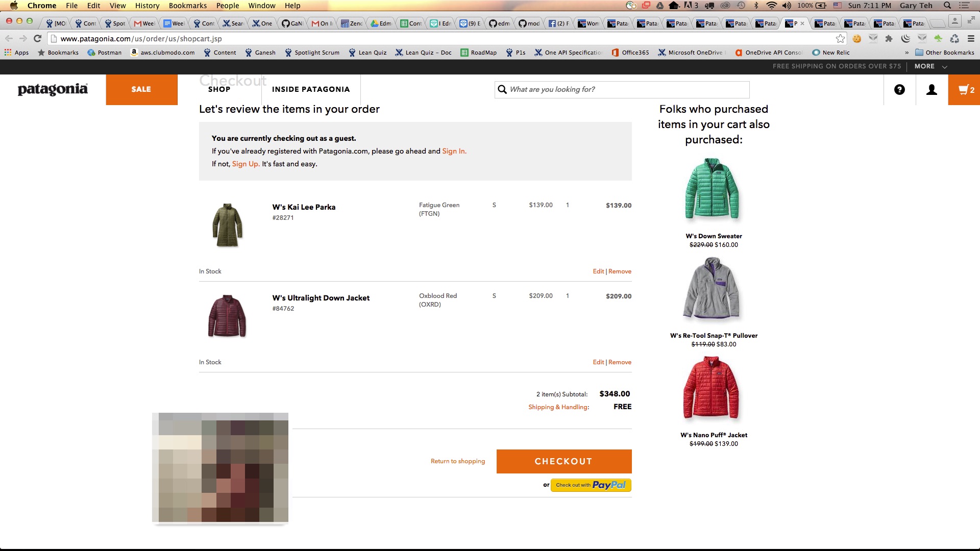Click Return to shopping link
The image size is (980, 551).
click(x=458, y=461)
